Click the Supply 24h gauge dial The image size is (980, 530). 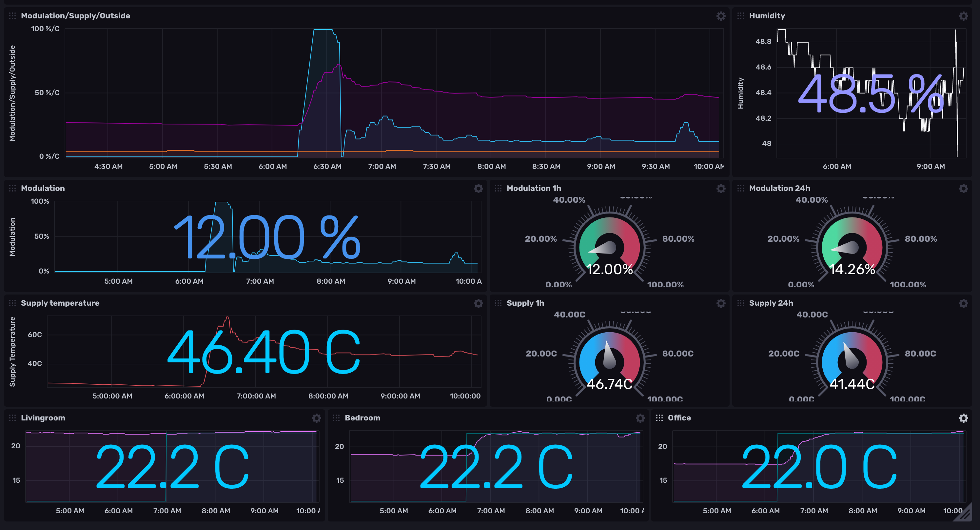[x=852, y=360]
